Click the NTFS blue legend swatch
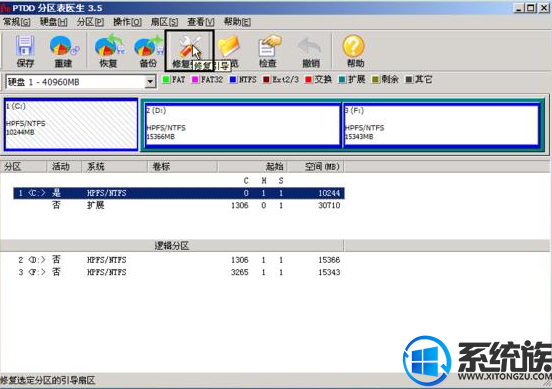This screenshot has width=552, height=389. (233, 80)
